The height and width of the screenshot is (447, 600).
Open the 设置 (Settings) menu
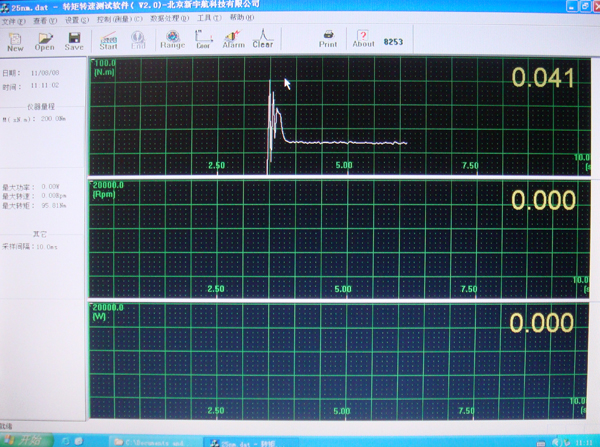[x=74, y=19]
